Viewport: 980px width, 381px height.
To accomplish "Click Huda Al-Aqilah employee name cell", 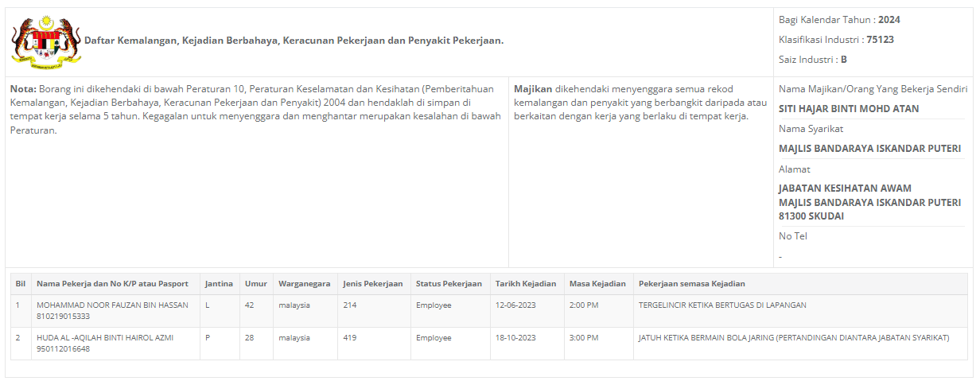I will pyautogui.click(x=105, y=337).
